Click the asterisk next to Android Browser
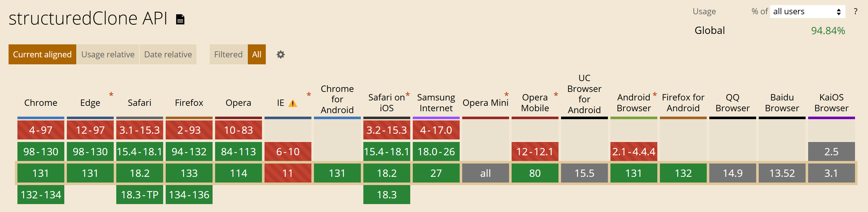The image size is (868, 212). pos(654,95)
